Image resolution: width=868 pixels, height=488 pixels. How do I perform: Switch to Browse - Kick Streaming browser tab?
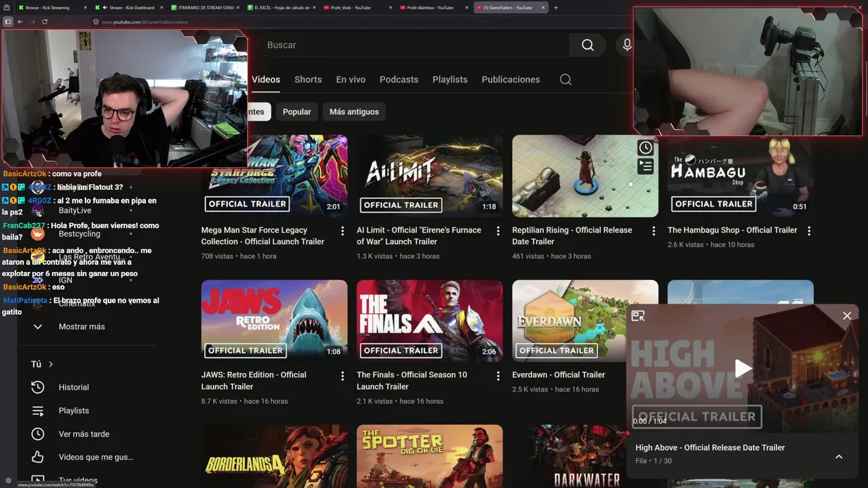(x=51, y=7)
